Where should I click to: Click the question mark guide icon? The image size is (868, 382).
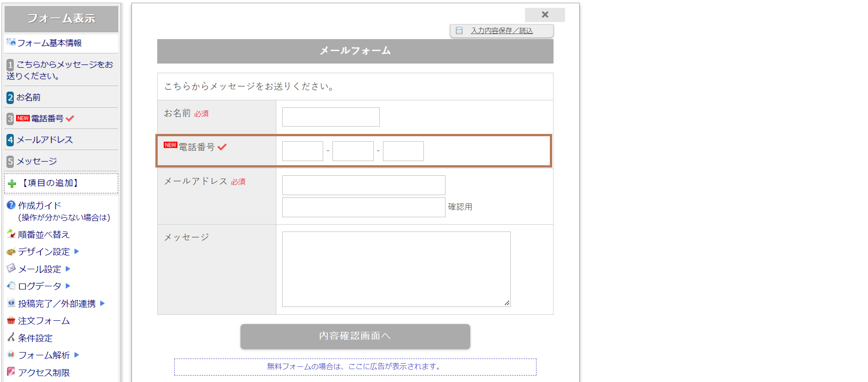point(11,205)
